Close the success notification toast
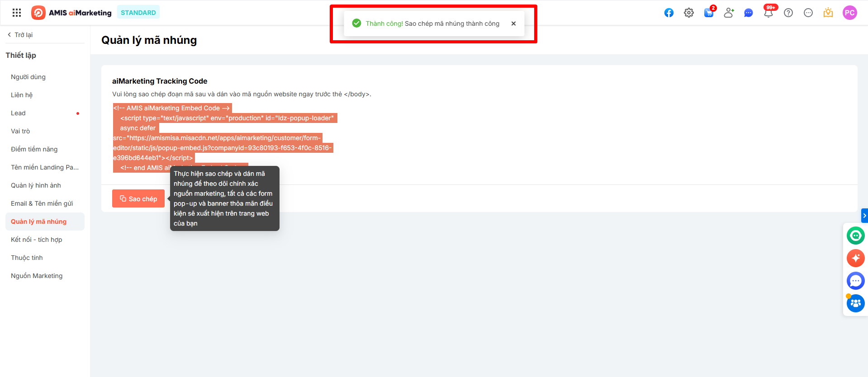 [x=513, y=24]
